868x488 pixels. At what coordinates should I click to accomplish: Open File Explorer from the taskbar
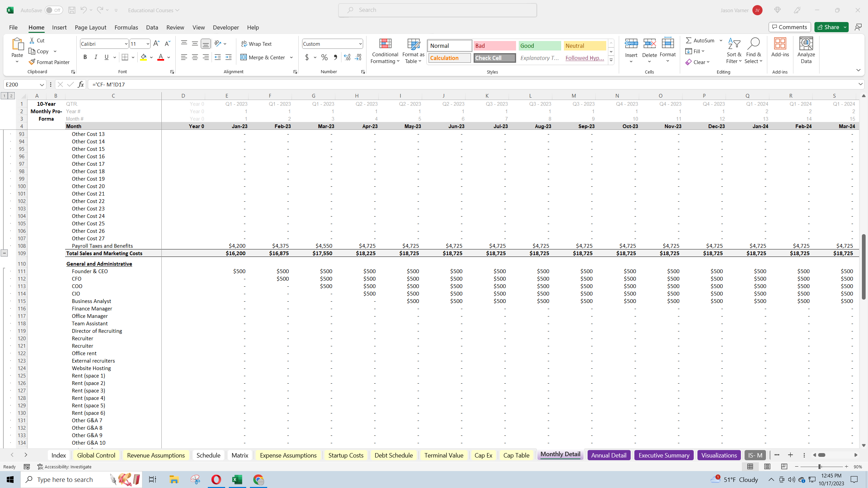pyautogui.click(x=174, y=480)
